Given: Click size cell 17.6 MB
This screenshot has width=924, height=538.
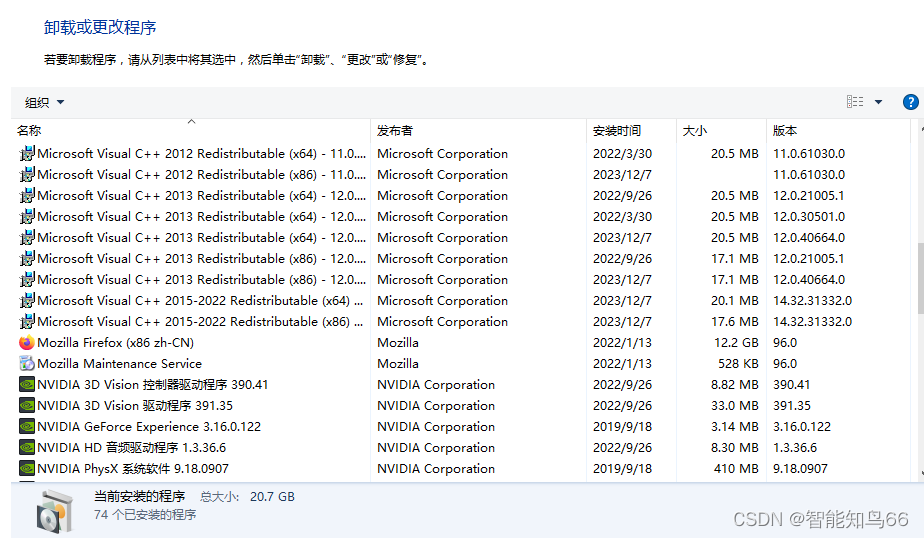Looking at the screenshot, I should (x=734, y=322).
